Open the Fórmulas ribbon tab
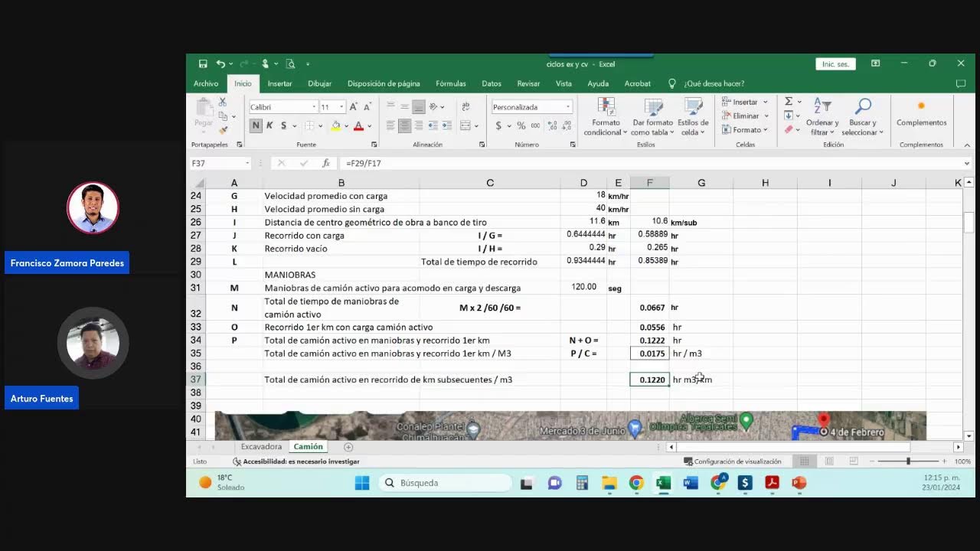 coord(451,83)
